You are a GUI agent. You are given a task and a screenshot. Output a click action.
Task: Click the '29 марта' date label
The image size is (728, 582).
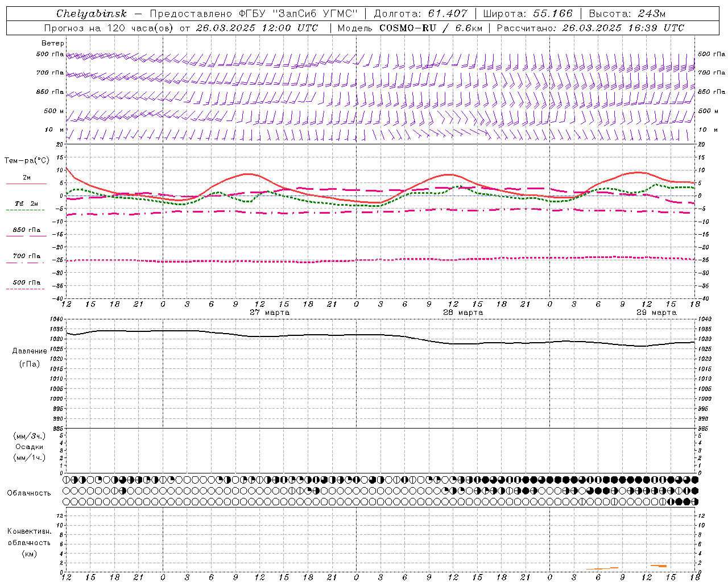[656, 313]
